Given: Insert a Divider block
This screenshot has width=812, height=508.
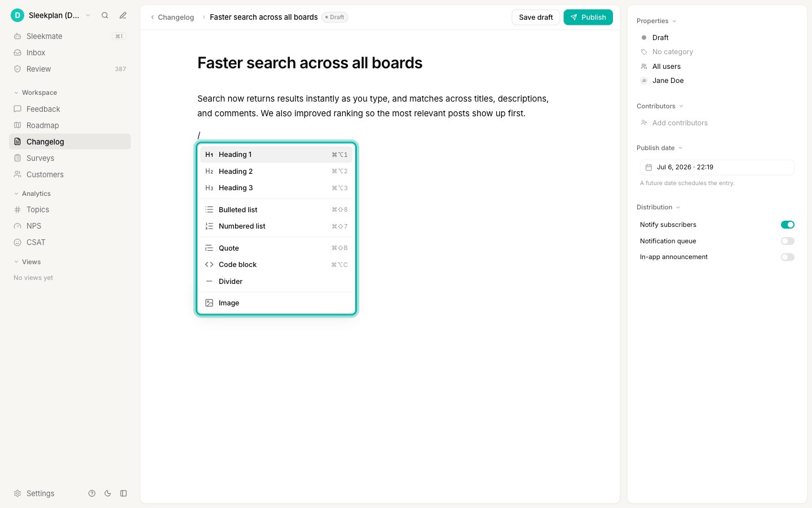Looking at the screenshot, I should pos(276,281).
